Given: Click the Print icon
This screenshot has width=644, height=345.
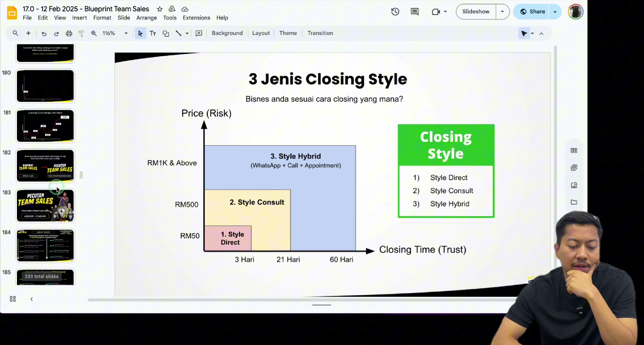Looking at the screenshot, I should [69, 33].
